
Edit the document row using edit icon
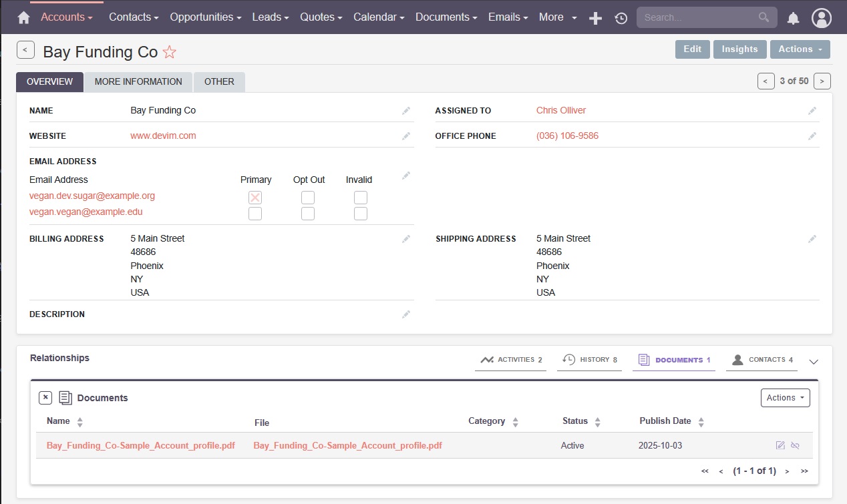pos(780,445)
